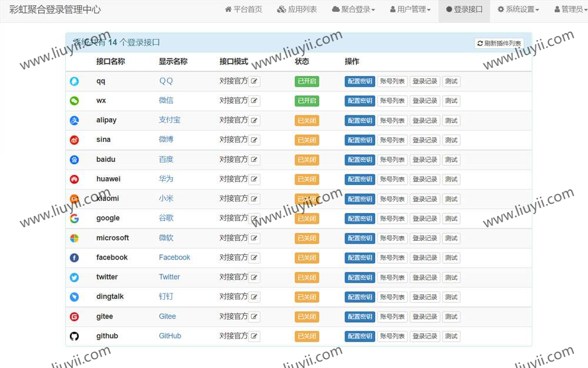
Task: Click the WeChat green logo icon
Action: pyautogui.click(x=74, y=101)
